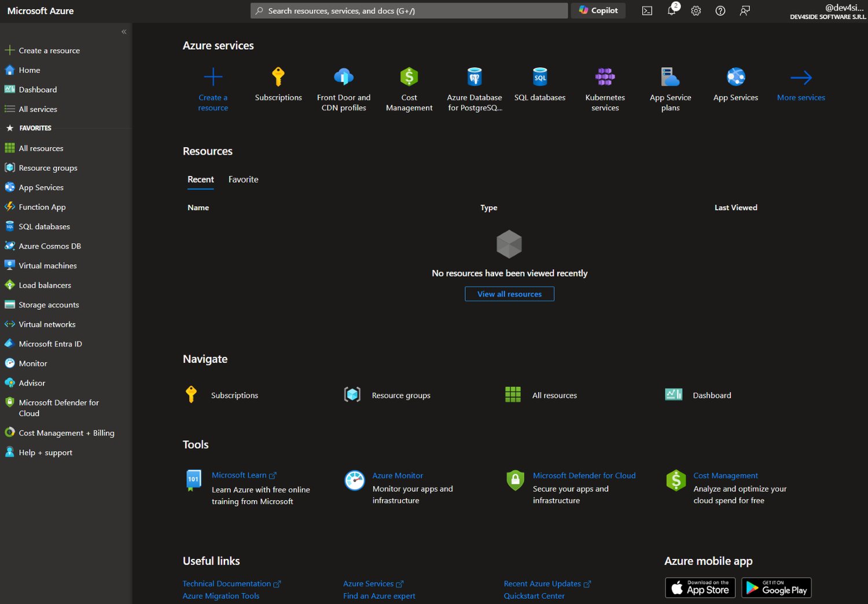Open Dashboard in the sidebar

click(38, 90)
